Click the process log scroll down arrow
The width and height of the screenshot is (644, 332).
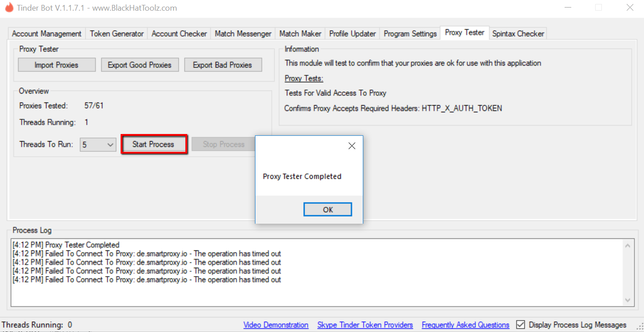click(x=628, y=300)
